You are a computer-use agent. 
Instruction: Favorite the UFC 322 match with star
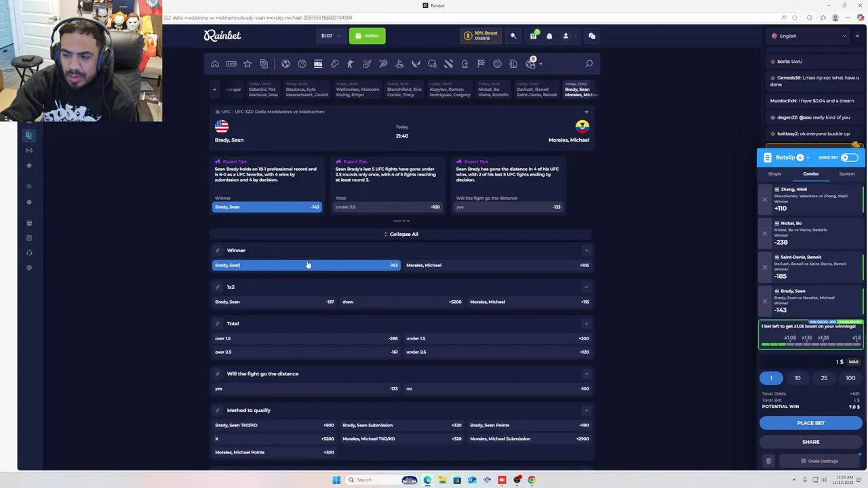(x=586, y=112)
